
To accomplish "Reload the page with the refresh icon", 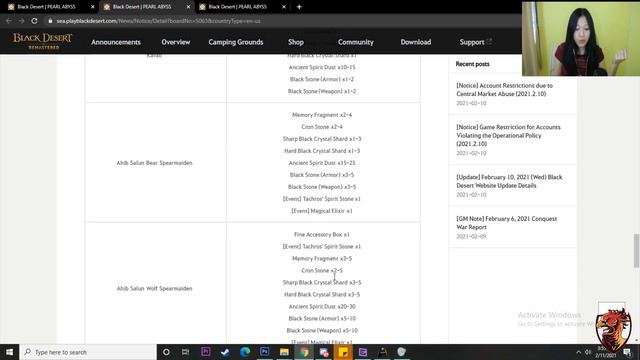I will [35, 21].
